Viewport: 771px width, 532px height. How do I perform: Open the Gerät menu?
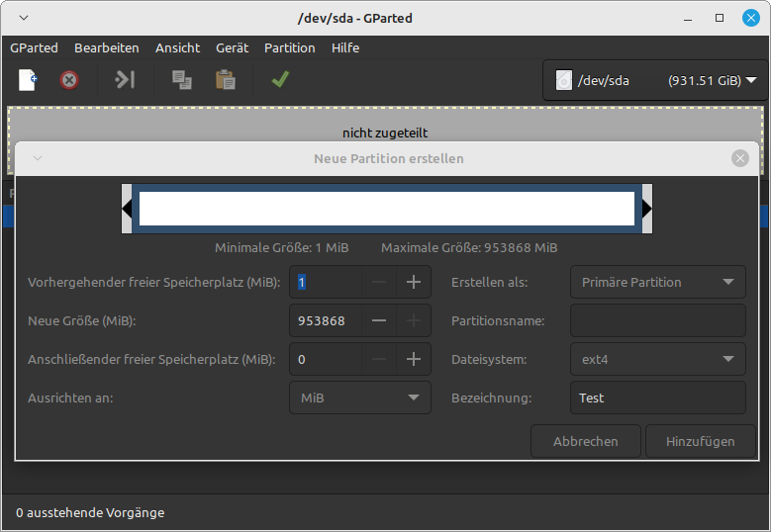[x=232, y=47]
